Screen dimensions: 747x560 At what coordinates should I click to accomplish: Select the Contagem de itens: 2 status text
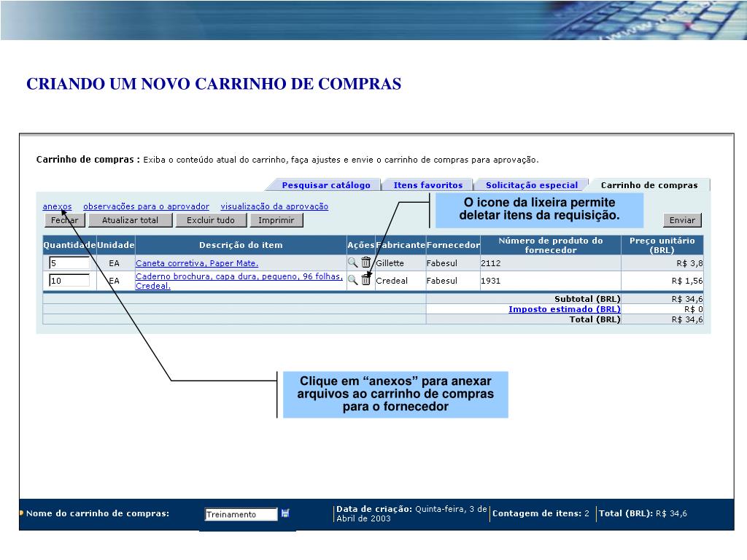(541, 513)
